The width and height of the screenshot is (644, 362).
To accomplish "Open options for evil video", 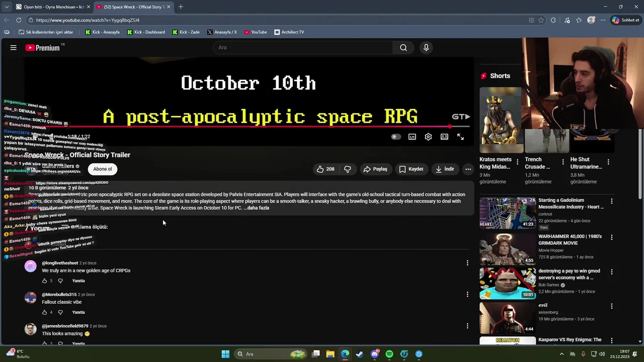I will pyautogui.click(x=612, y=306).
